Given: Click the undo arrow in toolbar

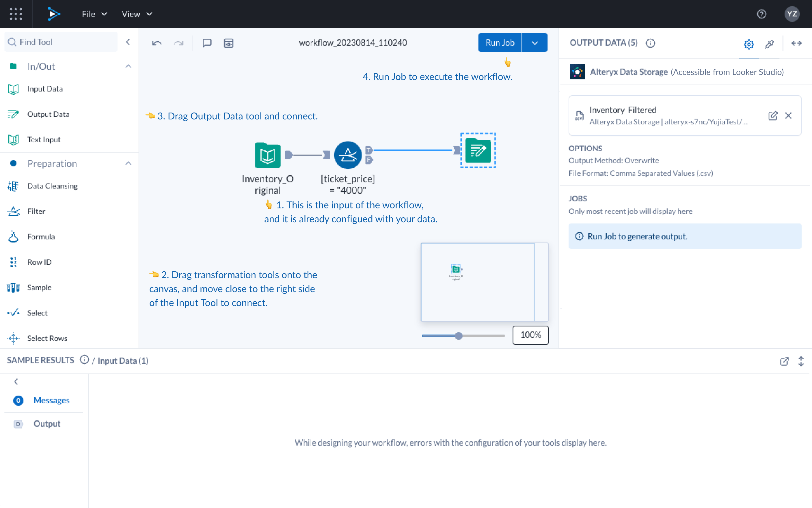Looking at the screenshot, I should coord(157,43).
